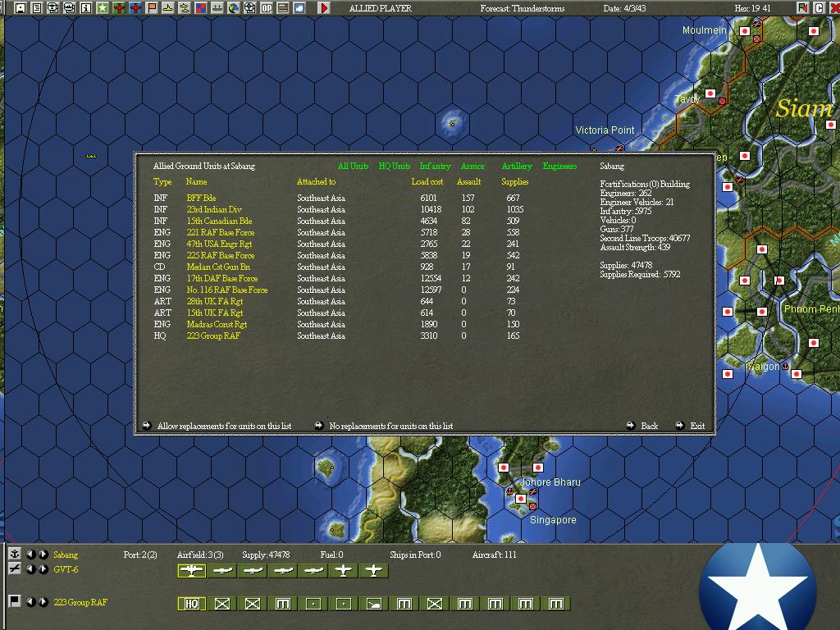The height and width of the screenshot is (630, 840).
Task: Filter list to Engineers units
Action: [x=559, y=166]
